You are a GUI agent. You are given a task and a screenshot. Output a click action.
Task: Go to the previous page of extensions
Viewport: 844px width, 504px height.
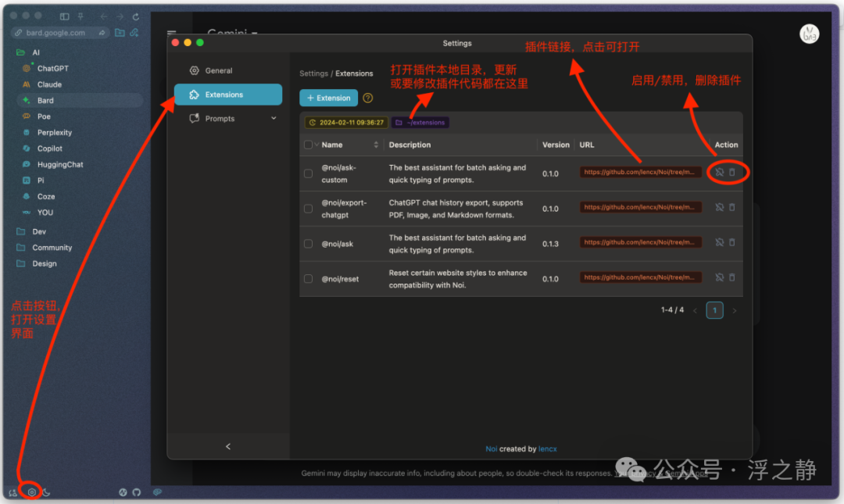pos(695,310)
